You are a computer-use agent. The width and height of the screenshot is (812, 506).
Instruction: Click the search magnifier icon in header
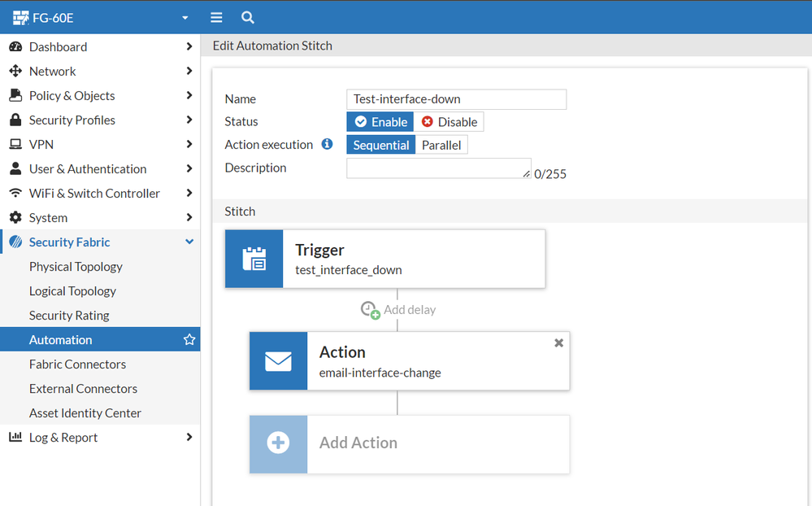tap(248, 17)
